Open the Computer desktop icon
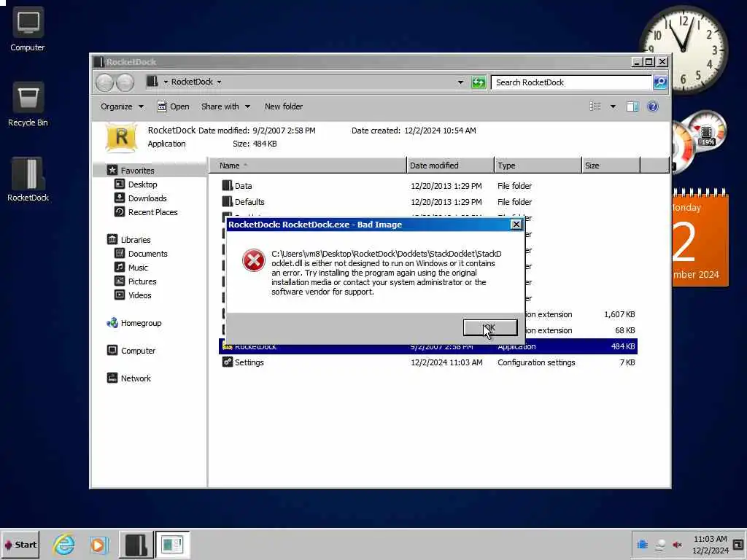 point(28,29)
